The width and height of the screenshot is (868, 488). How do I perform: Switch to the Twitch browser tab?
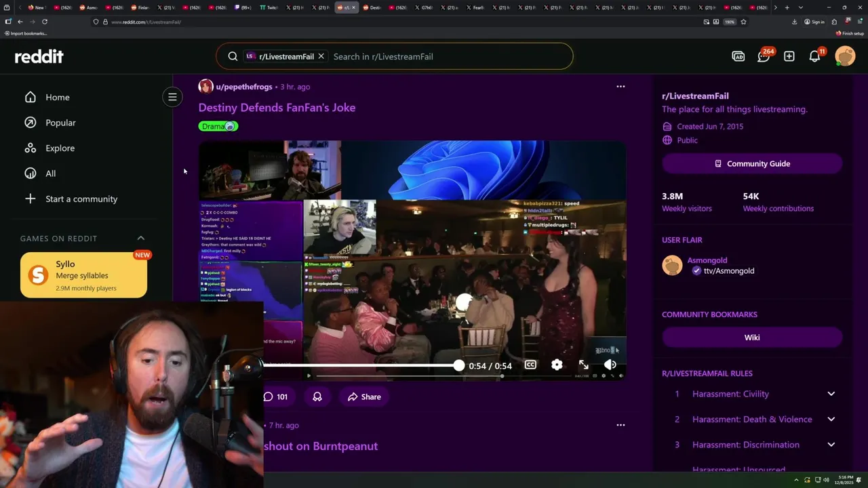click(x=271, y=7)
